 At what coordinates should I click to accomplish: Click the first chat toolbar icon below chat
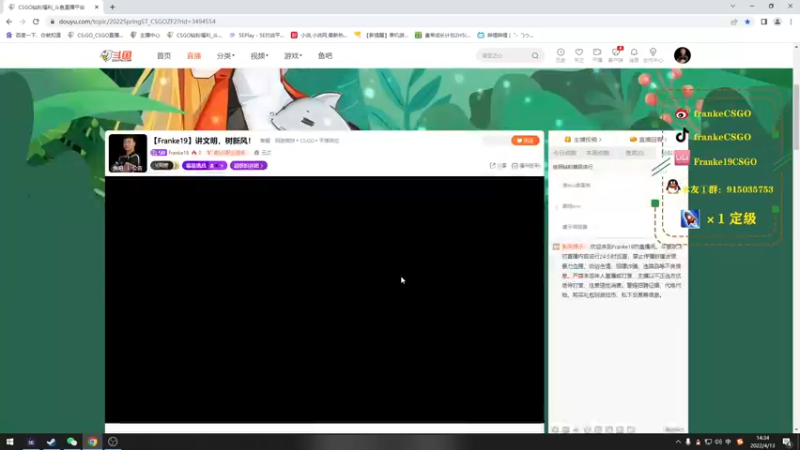pyautogui.click(x=555, y=430)
